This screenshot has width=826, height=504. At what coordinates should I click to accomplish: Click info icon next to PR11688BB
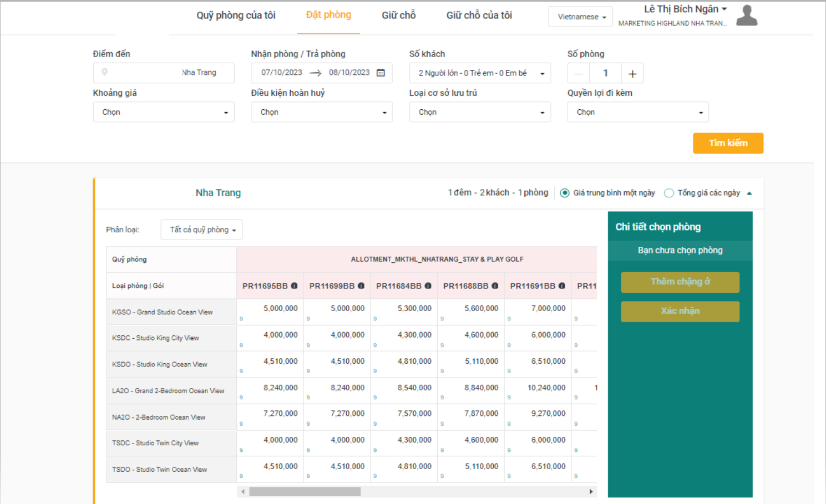pyautogui.click(x=495, y=286)
